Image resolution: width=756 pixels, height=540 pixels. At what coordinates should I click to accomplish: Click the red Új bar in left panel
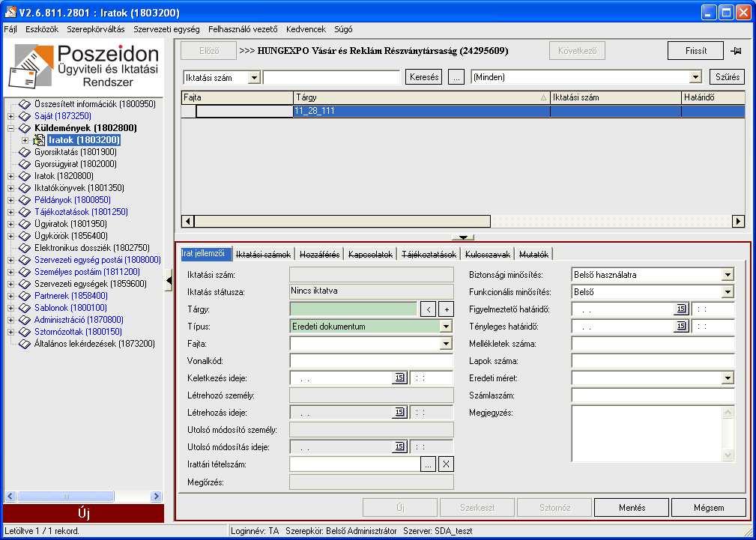pos(84,514)
